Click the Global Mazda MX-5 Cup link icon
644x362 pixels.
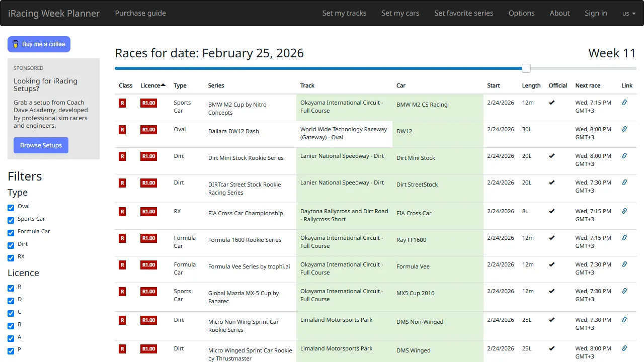pyautogui.click(x=624, y=291)
